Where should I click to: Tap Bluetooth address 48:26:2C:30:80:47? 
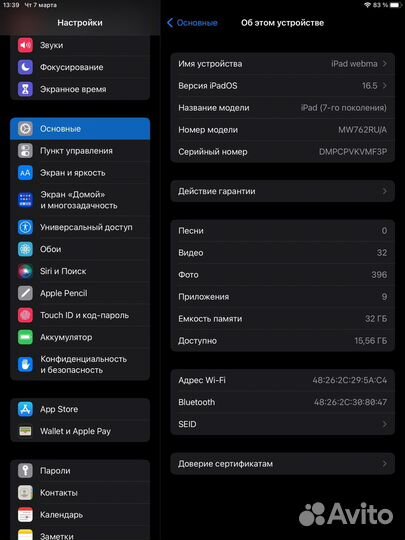click(x=350, y=402)
